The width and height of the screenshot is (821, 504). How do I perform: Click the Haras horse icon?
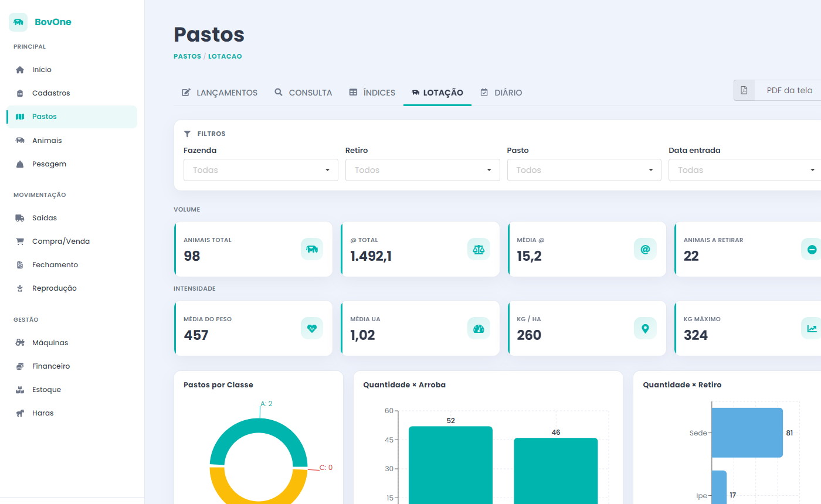(20, 413)
